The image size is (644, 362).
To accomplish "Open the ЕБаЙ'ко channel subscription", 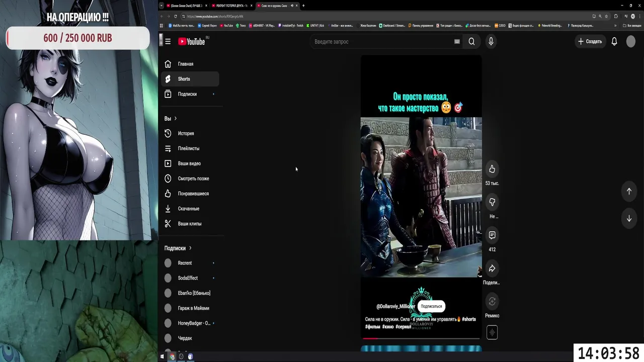I will pos(190,293).
